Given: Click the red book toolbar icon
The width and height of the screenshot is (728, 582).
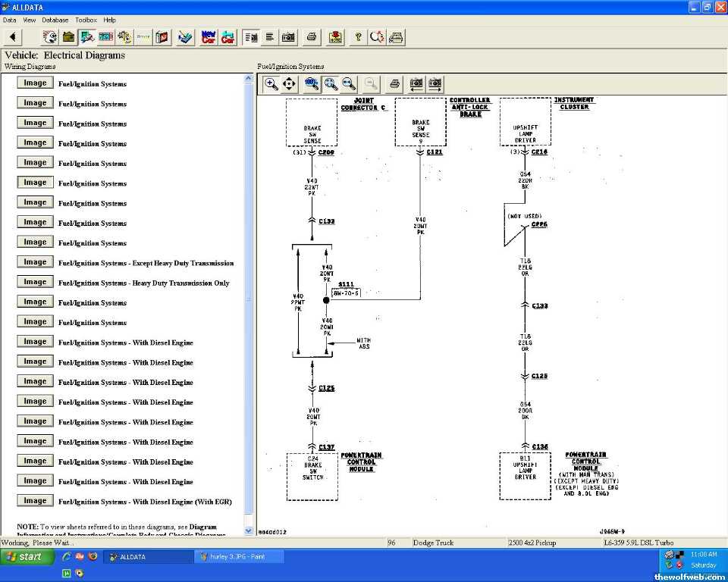Looking at the screenshot, I should click(x=162, y=36).
